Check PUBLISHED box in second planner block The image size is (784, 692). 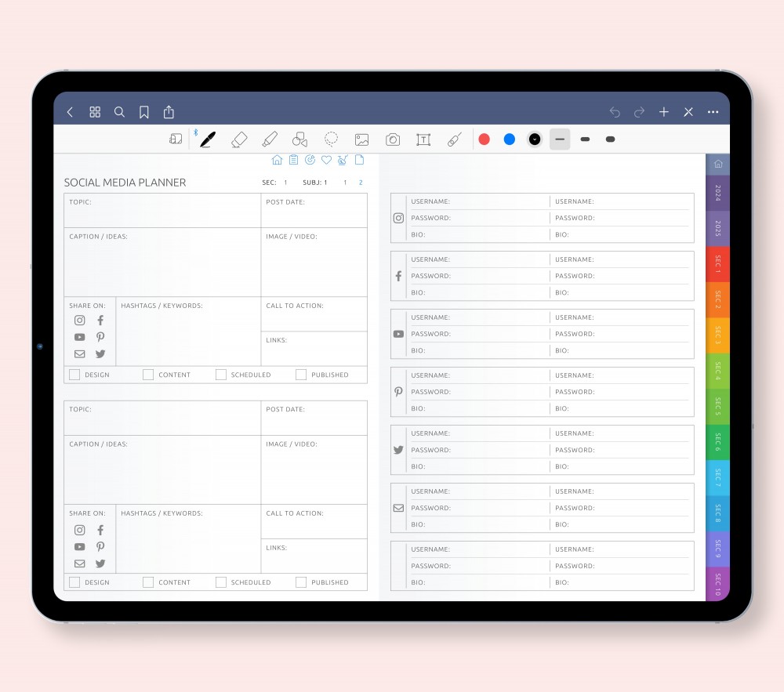301,582
